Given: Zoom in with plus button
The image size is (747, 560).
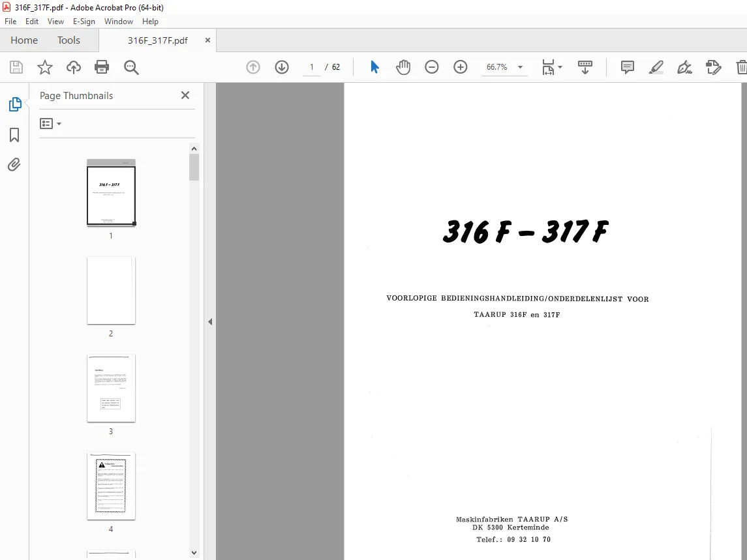Looking at the screenshot, I should pos(460,67).
